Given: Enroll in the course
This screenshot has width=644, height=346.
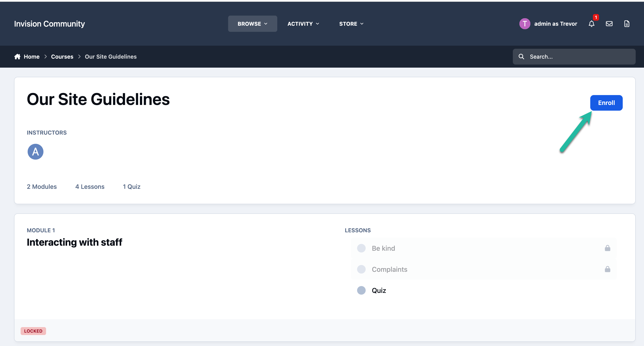Looking at the screenshot, I should (x=606, y=103).
